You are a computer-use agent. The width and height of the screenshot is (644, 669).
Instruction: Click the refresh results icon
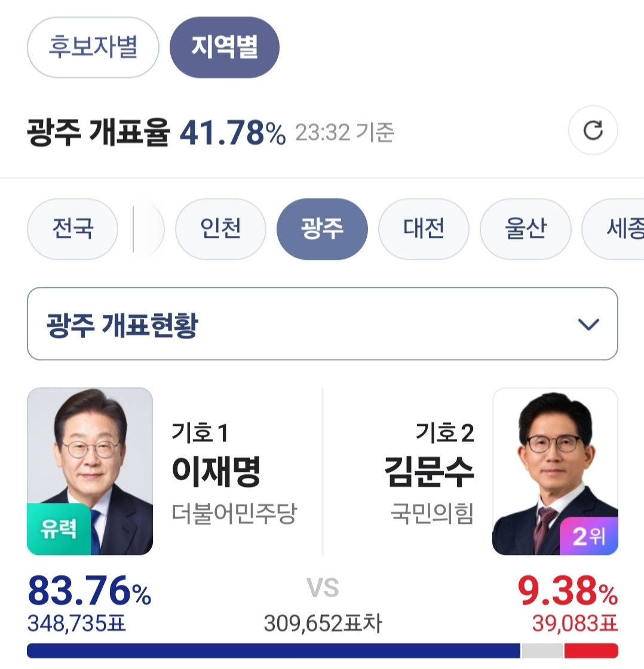tap(593, 130)
